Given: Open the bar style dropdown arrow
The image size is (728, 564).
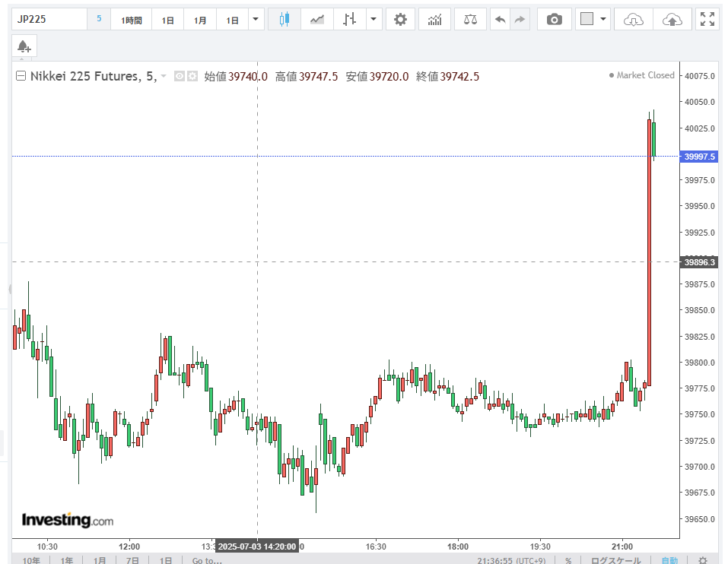Looking at the screenshot, I should pyautogui.click(x=374, y=20).
